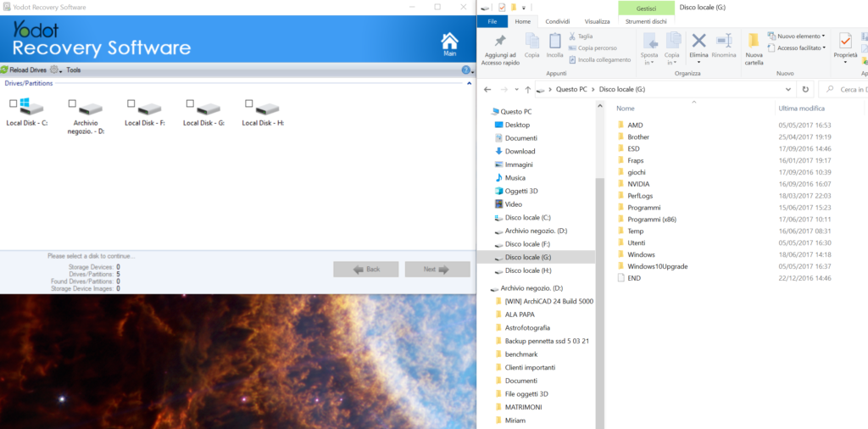Click Aggiungi ad Accesso rapido pin icon
The width and height of the screenshot is (868, 429).
pos(500,42)
